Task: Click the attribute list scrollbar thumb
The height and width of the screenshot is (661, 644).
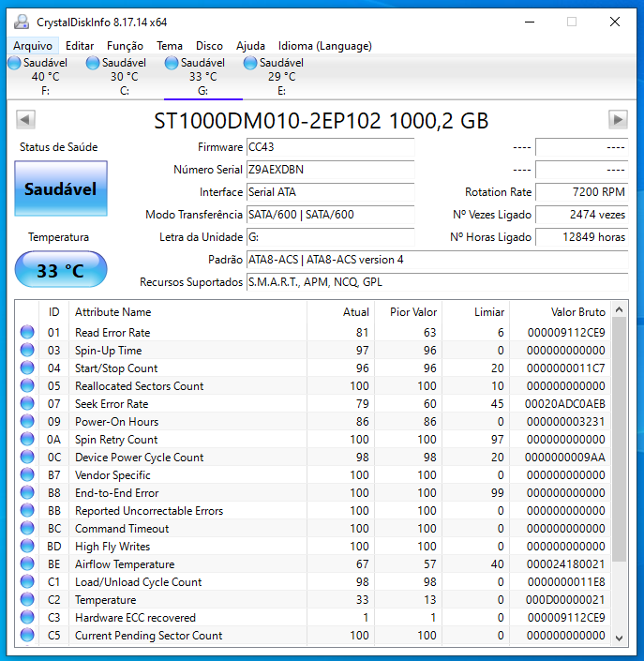Action: tap(619, 440)
